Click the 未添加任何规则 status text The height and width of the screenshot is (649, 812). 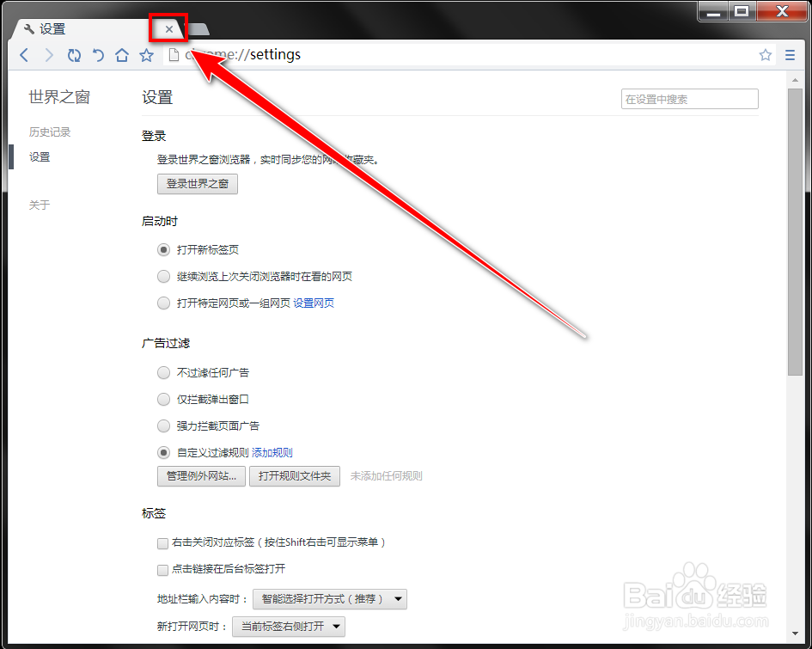387,476
